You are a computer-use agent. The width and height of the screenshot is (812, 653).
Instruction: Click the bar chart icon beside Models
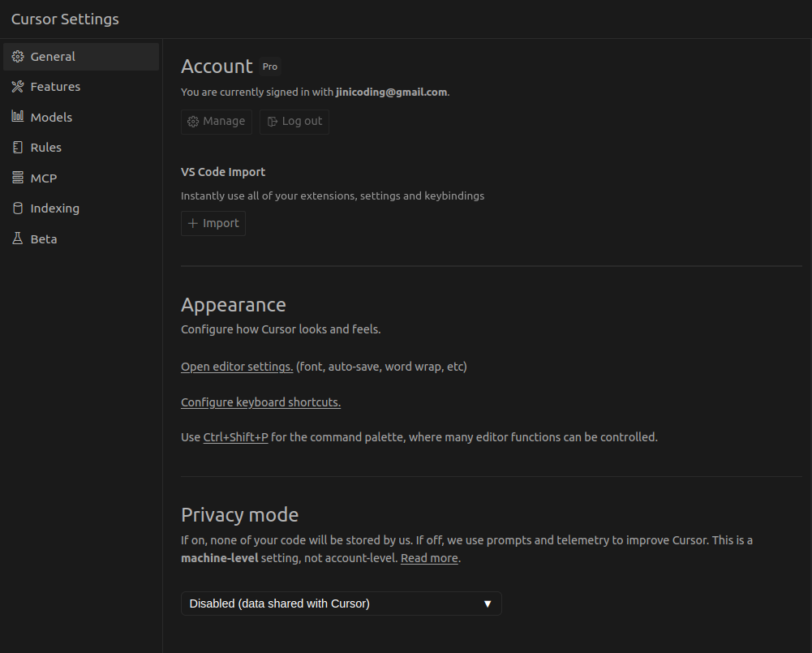(18, 117)
